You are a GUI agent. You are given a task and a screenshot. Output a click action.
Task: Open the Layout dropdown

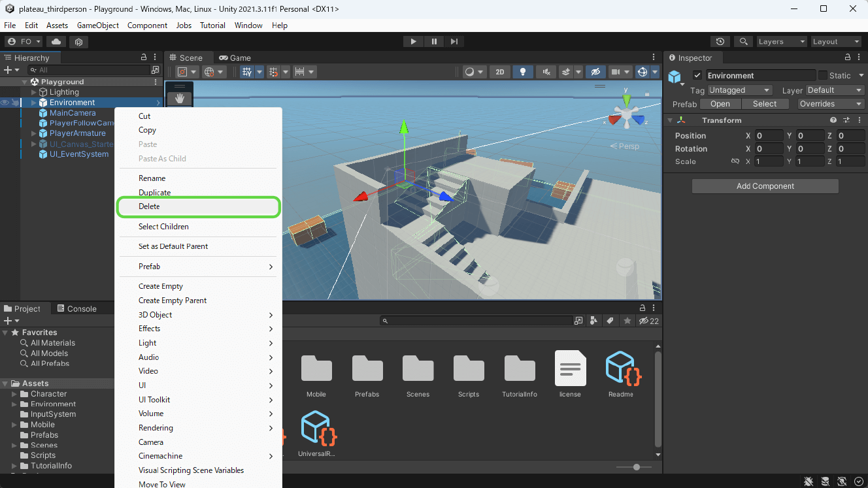pyautogui.click(x=835, y=41)
